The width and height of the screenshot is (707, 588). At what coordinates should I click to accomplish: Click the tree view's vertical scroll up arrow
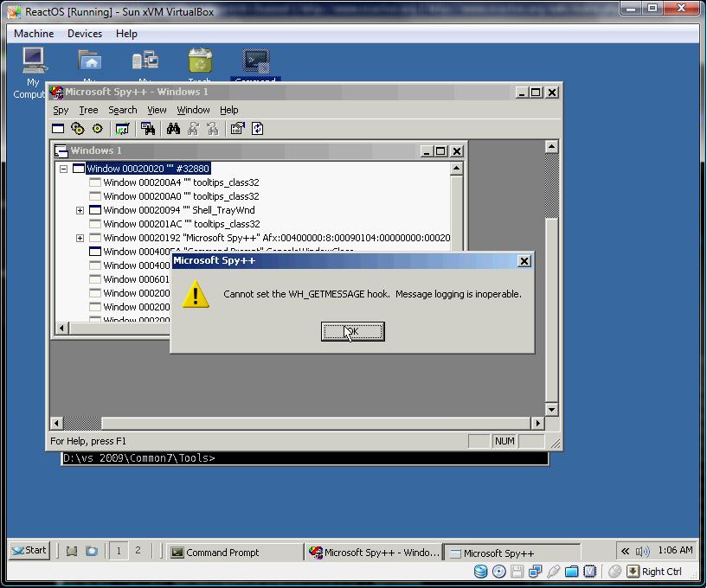[x=456, y=169]
